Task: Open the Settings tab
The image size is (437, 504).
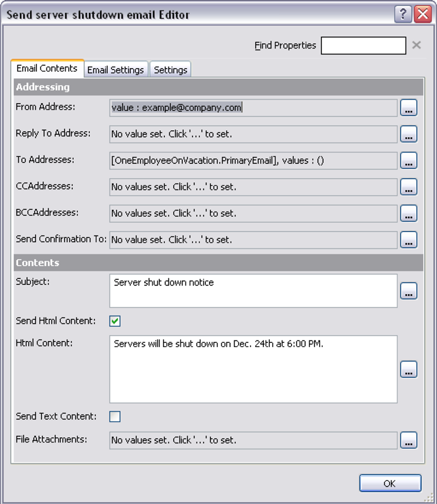Action: tap(170, 70)
